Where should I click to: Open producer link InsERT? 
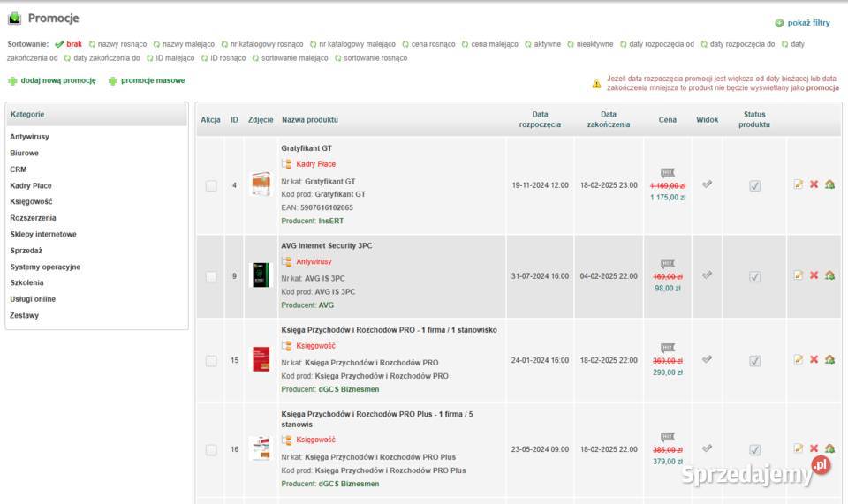pos(331,221)
